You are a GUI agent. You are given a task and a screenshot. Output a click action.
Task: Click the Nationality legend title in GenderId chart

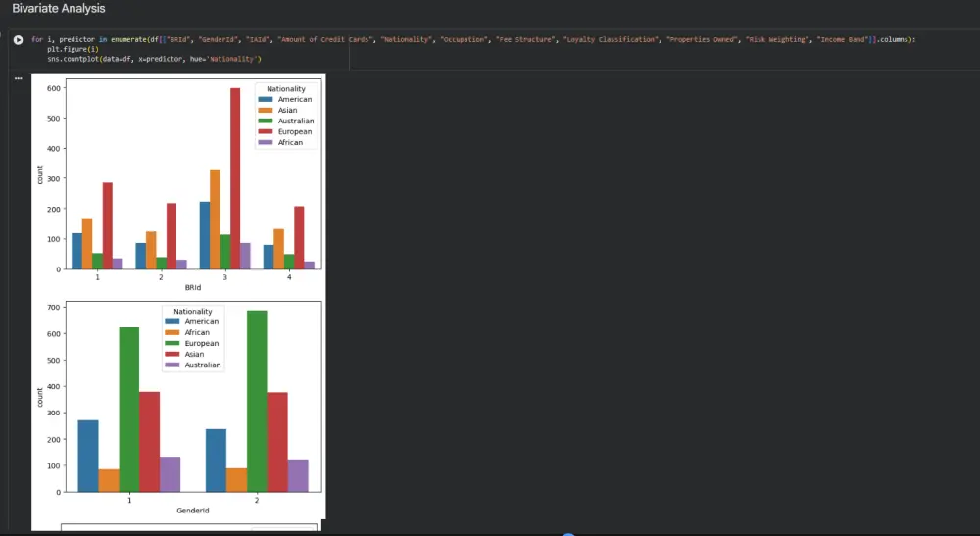(x=193, y=311)
